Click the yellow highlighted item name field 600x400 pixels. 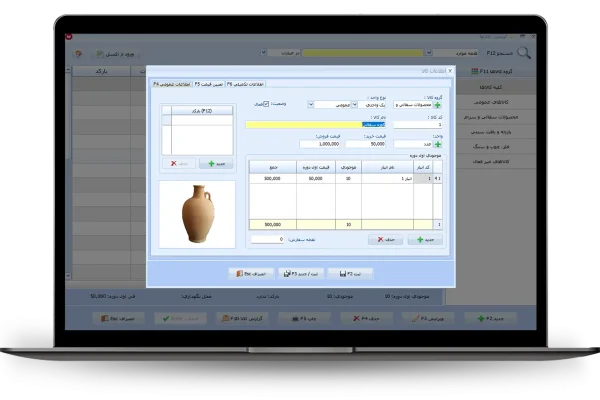tap(315, 125)
